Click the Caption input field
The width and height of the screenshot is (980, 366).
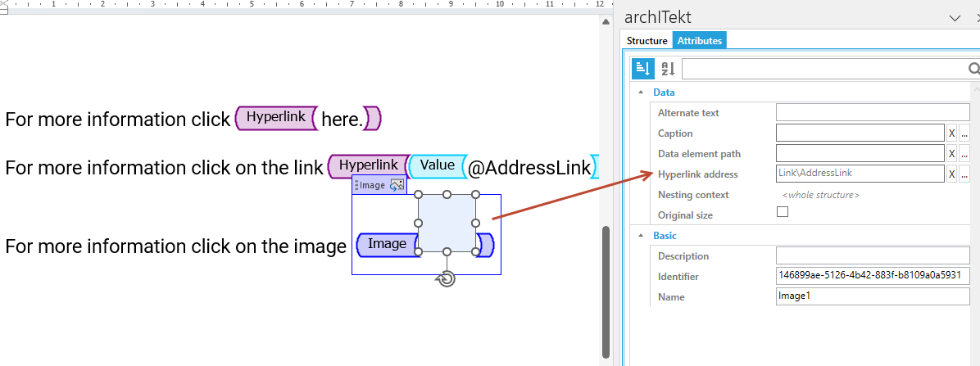pos(860,133)
